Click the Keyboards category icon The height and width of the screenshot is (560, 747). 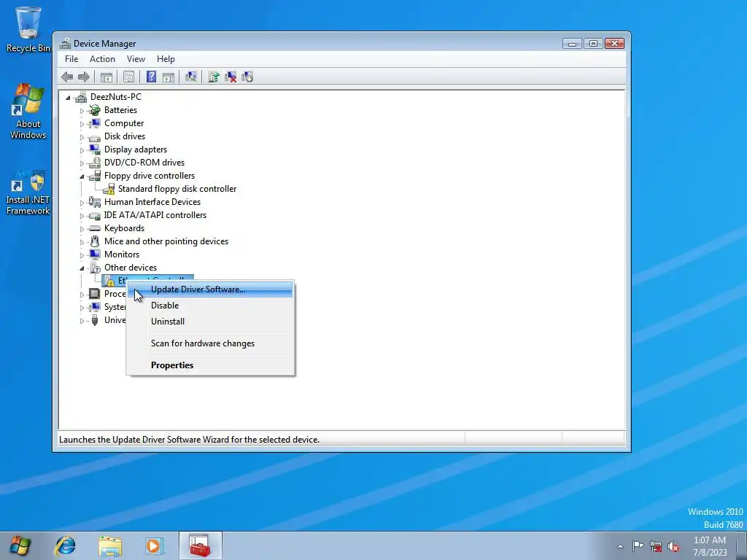(x=94, y=228)
